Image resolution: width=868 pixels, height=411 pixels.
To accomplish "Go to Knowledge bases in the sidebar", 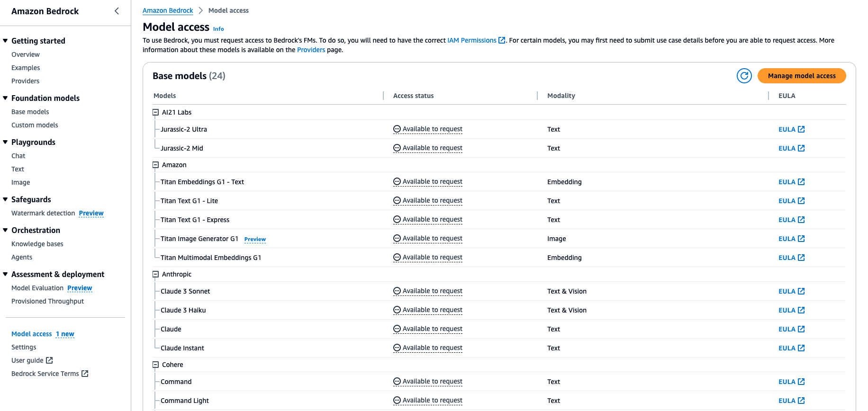I will [x=37, y=244].
